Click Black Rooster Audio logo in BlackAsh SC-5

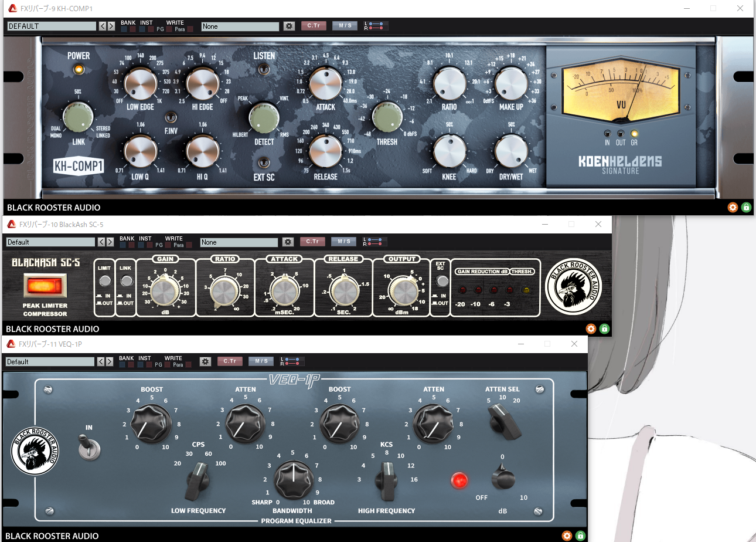(574, 287)
